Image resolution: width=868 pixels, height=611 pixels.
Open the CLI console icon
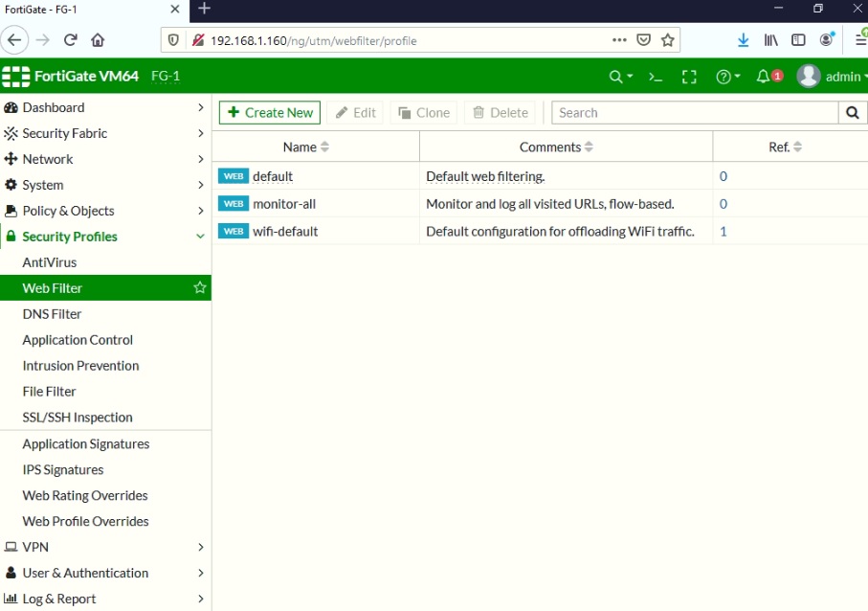[x=655, y=74]
